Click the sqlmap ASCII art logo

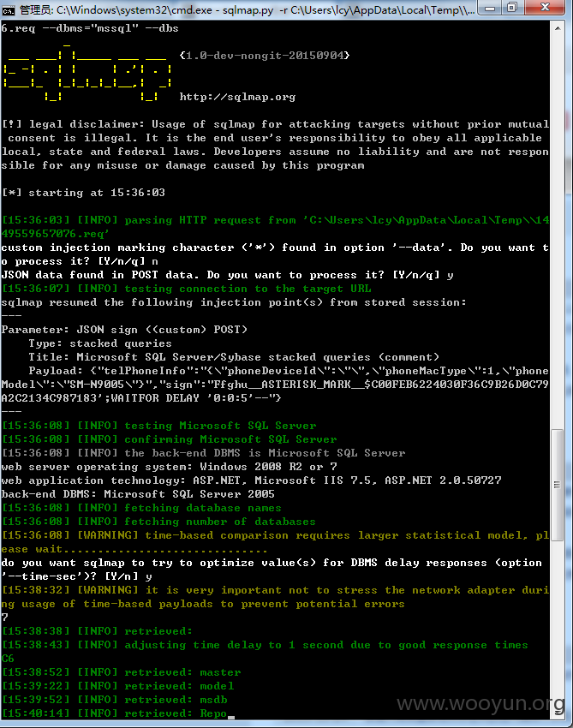coord(87,72)
